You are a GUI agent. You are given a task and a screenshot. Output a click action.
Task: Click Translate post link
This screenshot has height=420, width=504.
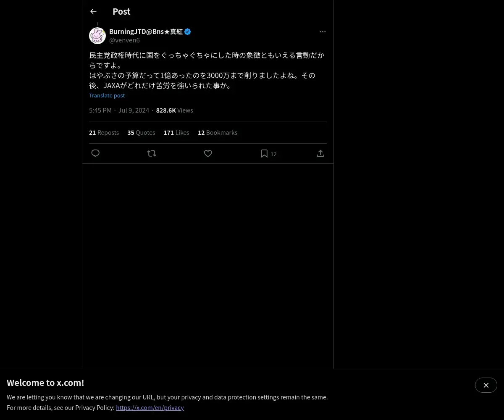[107, 95]
